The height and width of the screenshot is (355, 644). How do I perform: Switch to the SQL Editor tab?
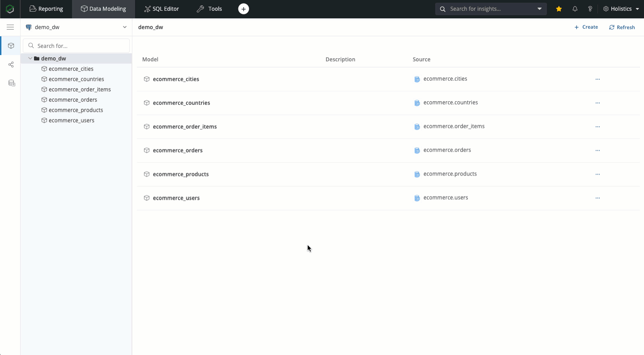[x=161, y=9]
